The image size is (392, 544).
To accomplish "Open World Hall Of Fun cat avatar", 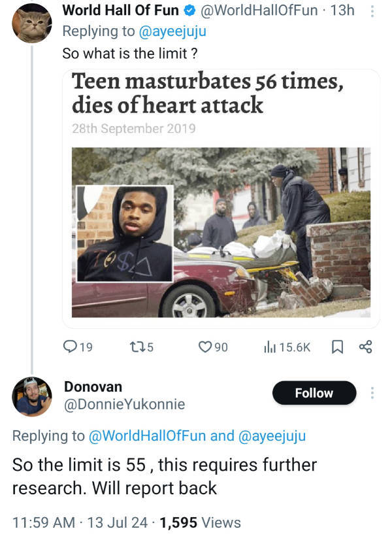I will pyautogui.click(x=32, y=24).
